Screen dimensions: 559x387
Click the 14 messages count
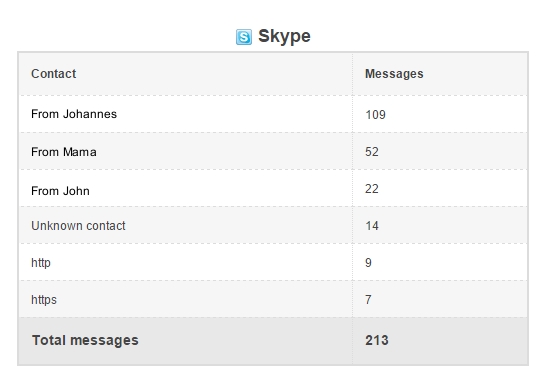click(371, 226)
